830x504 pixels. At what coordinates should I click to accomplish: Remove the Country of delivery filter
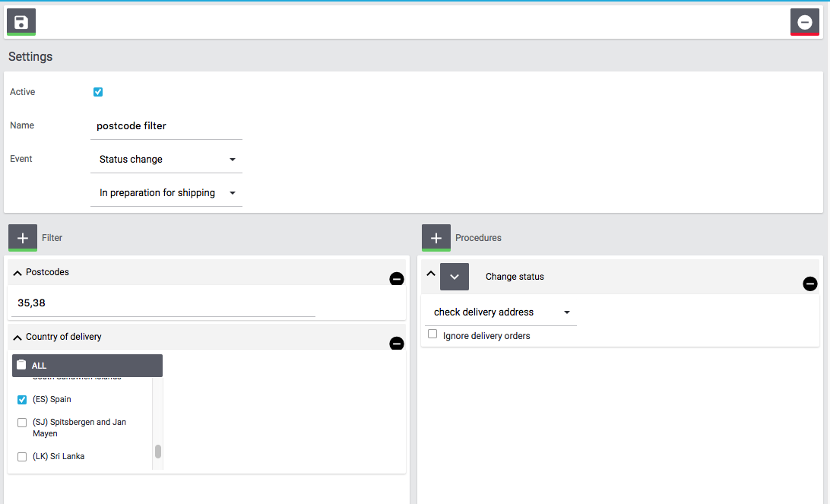coord(396,344)
